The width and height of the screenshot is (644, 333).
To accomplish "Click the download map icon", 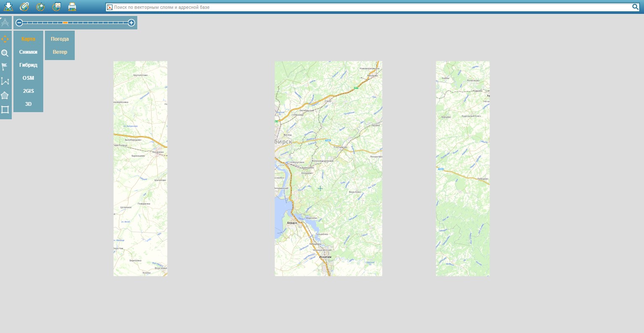I will click(x=8, y=6).
